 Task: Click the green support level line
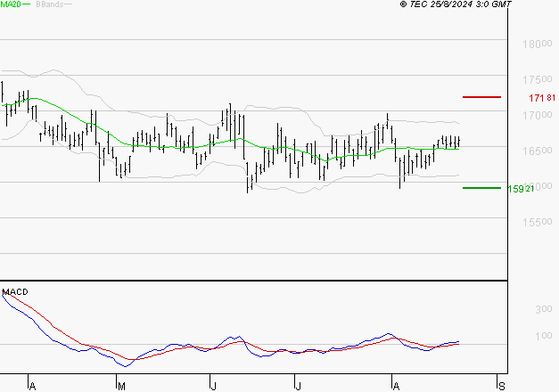(x=481, y=188)
